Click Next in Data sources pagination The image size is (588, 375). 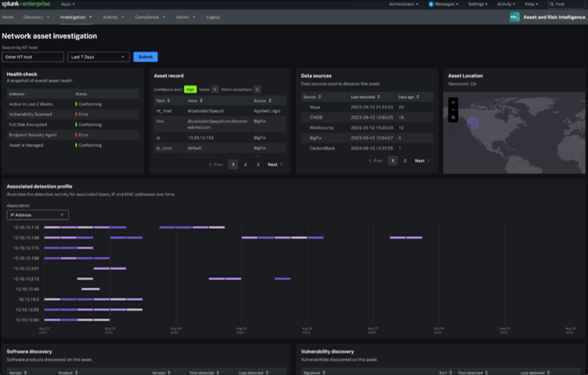(420, 161)
